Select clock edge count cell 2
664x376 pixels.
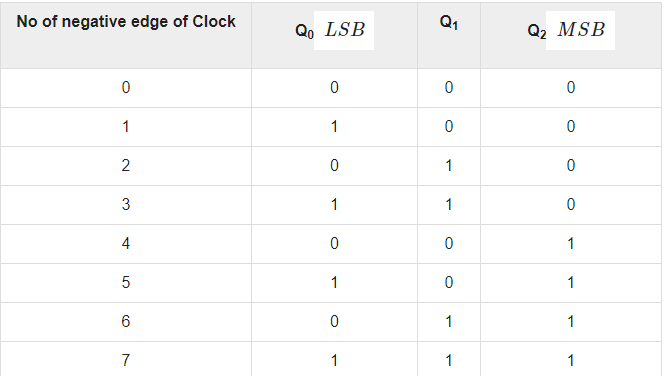126,166
